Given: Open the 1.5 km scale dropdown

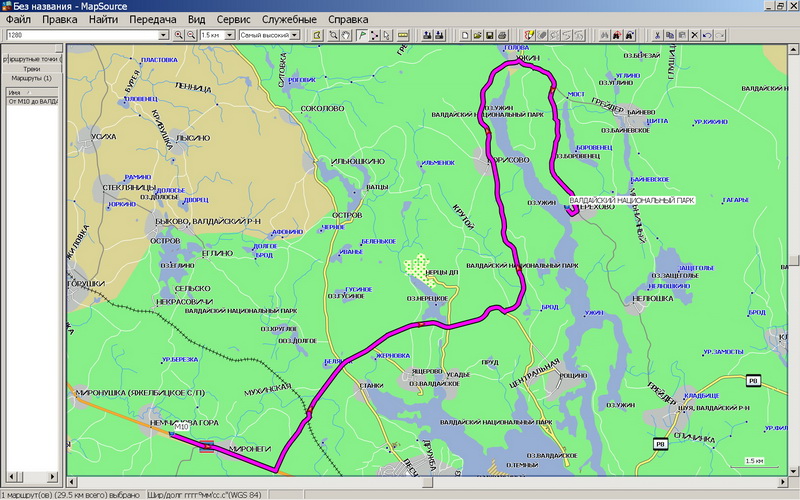Looking at the screenshot, I should coord(230,35).
